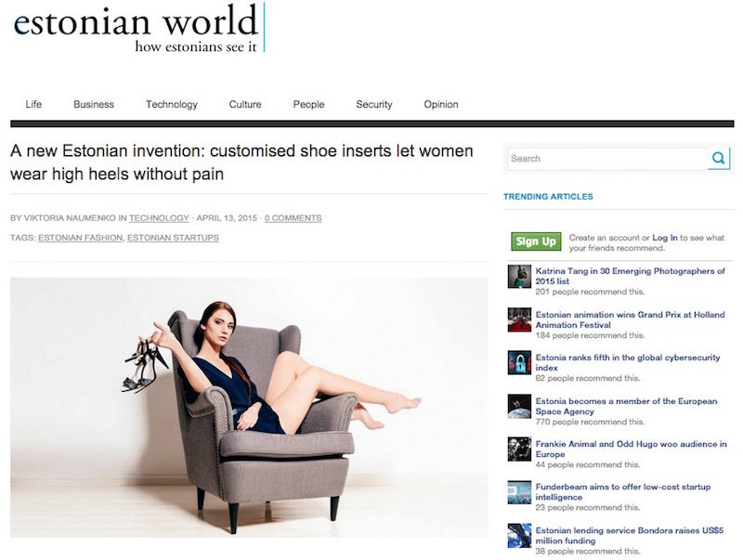Follow the Log In link
The image size is (743, 560).
pos(665,238)
